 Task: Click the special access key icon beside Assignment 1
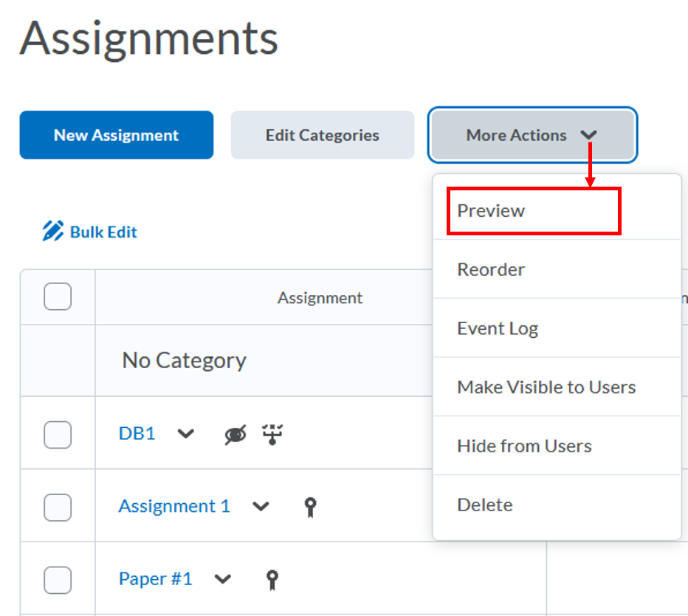310,506
